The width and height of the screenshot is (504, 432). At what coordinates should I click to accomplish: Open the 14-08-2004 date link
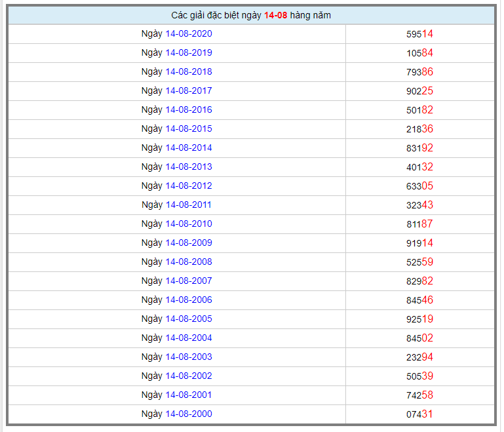tap(189, 338)
